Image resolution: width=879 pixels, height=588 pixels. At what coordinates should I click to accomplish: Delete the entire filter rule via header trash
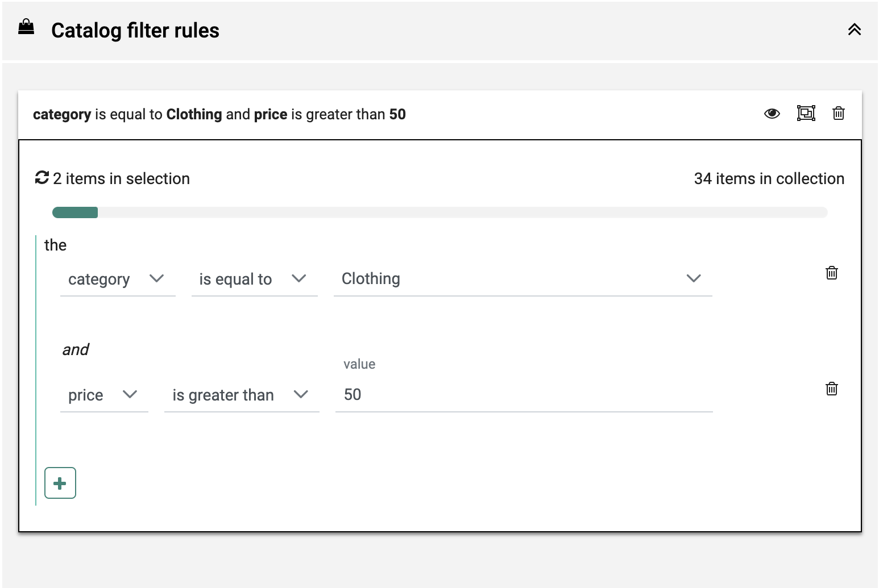click(838, 114)
